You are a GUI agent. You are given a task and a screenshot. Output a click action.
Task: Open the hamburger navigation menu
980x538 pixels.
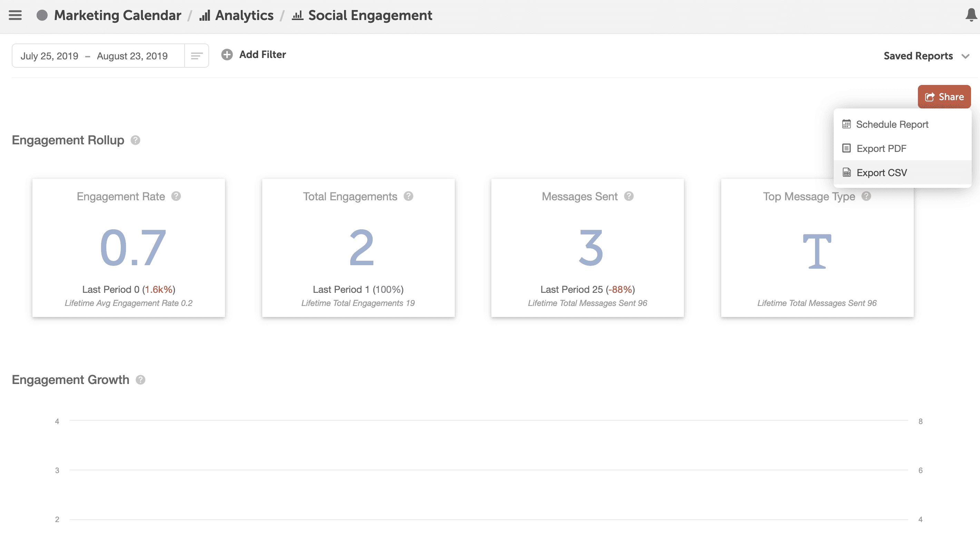tap(15, 15)
